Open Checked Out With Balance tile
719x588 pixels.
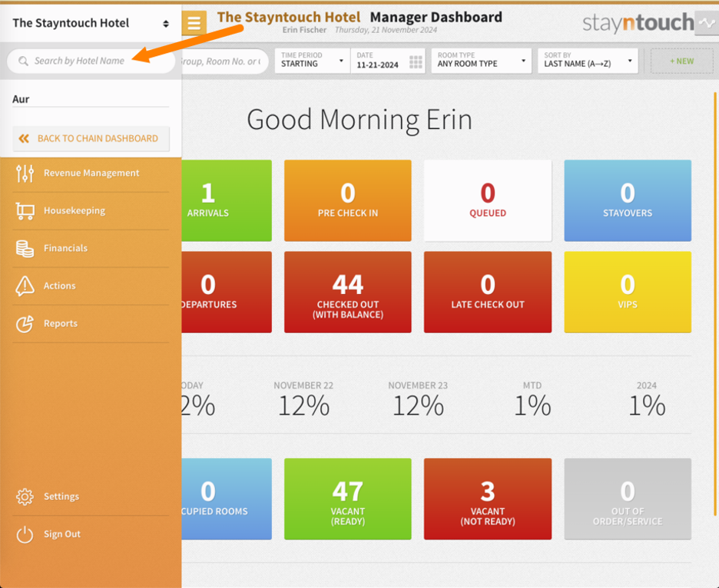[x=347, y=292]
